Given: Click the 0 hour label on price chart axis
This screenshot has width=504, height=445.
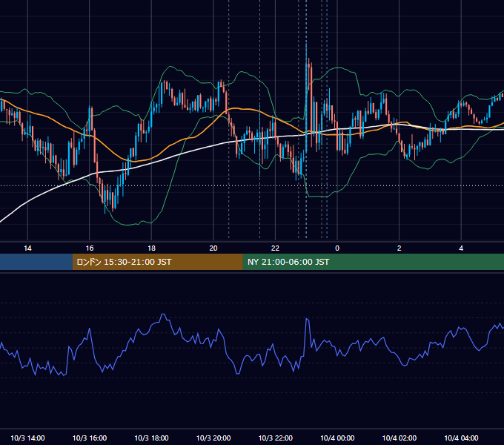Looking at the screenshot, I should [x=337, y=248].
